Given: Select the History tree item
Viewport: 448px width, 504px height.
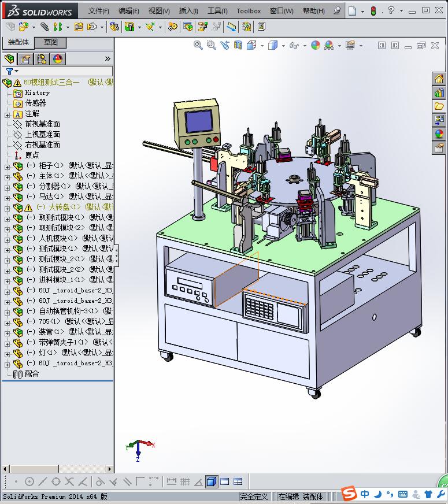Looking at the screenshot, I should [x=37, y=93].
